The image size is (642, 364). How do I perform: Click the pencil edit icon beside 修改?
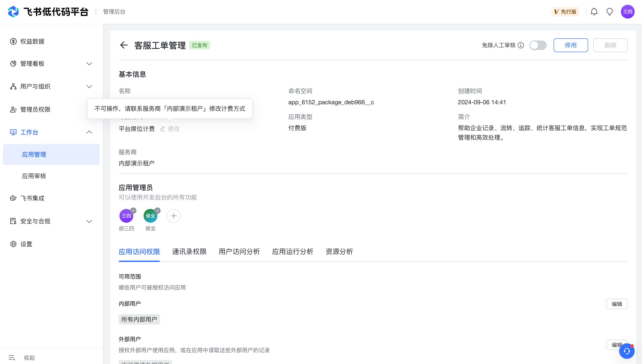pos(163,129)
